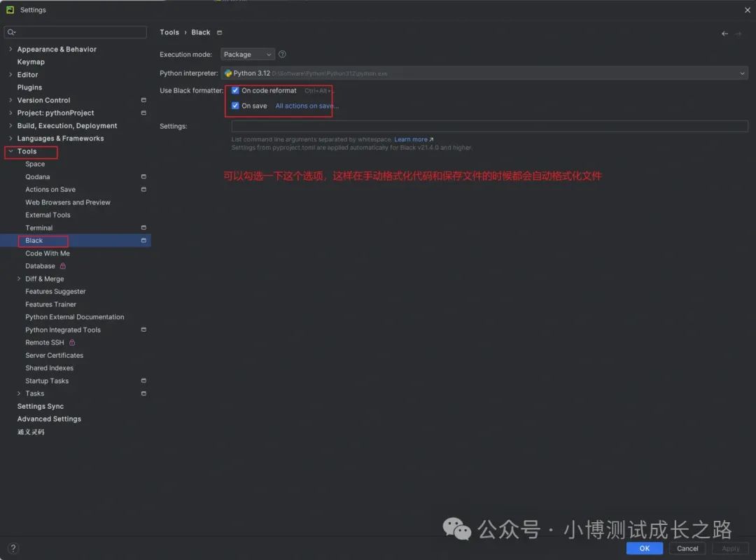Select Shared Indexes entry
Image resolution: width=756 pixels, height=560 pixels.
pyautogui.click(x=49, y=368)
